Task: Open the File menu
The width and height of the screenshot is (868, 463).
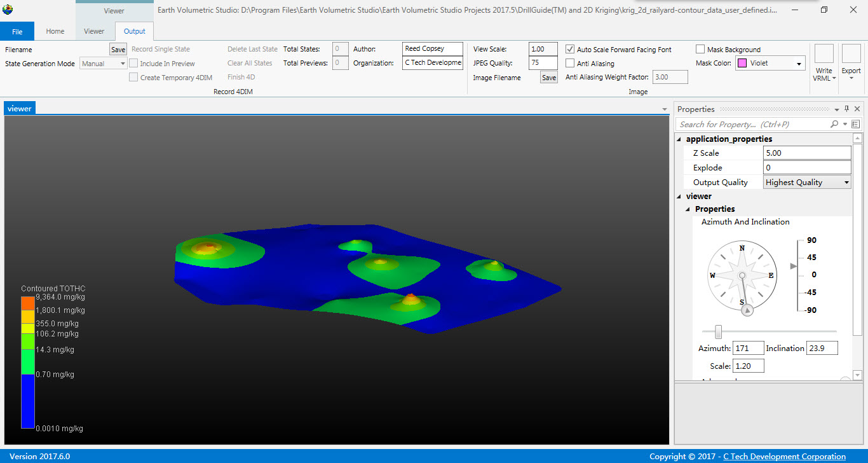Action: click(x=17, y=31)
